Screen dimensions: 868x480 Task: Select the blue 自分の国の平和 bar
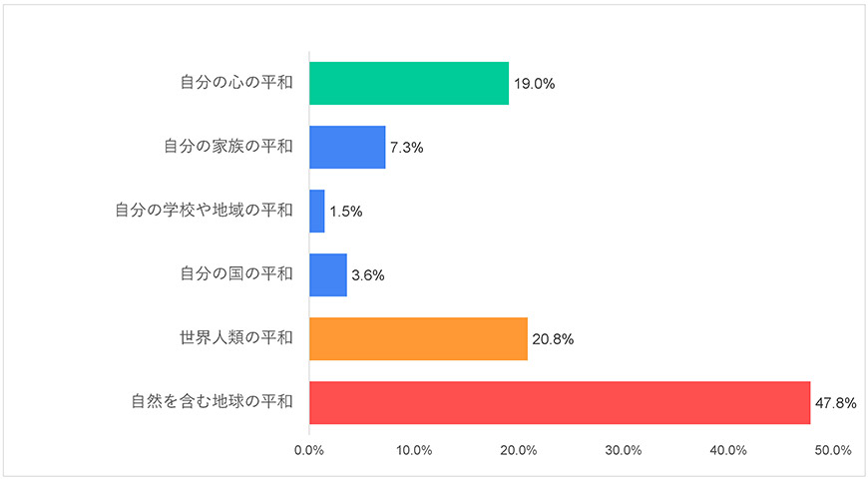pos(328,274)
